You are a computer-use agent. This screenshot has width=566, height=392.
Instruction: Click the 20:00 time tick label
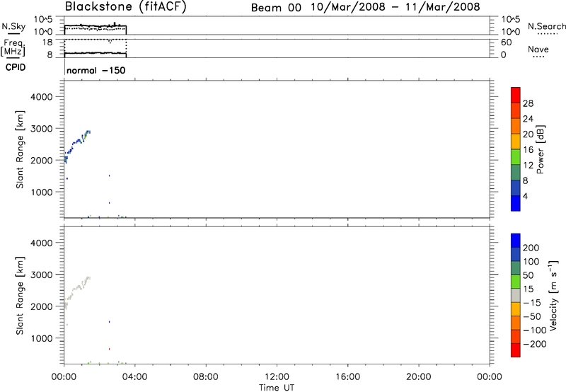(419, 377)
